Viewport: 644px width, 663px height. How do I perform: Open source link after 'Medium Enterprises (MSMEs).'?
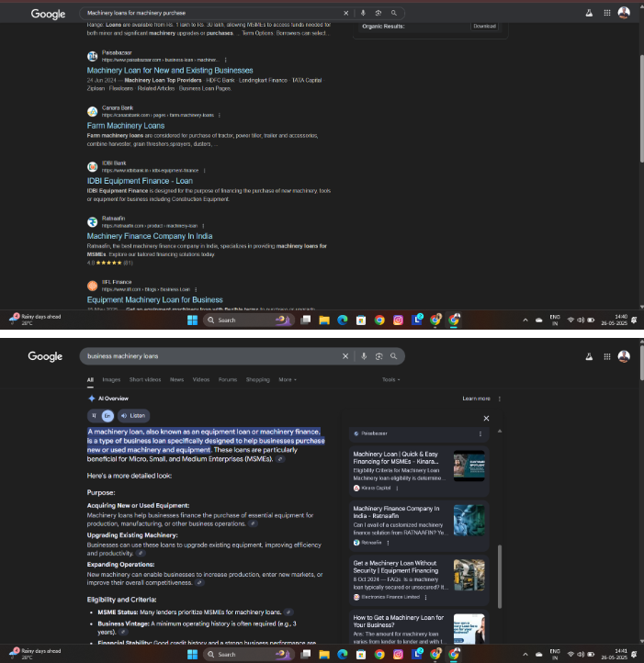click(280, 459)
